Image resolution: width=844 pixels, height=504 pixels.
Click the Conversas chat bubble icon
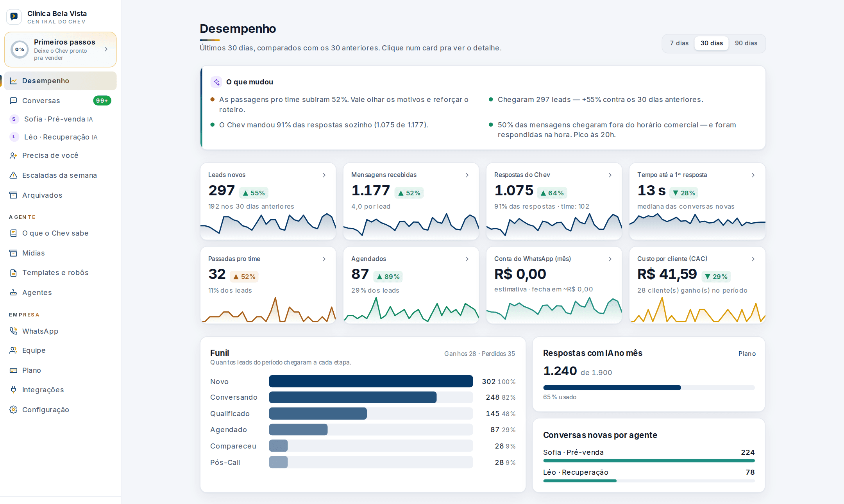tap(13, 101)
